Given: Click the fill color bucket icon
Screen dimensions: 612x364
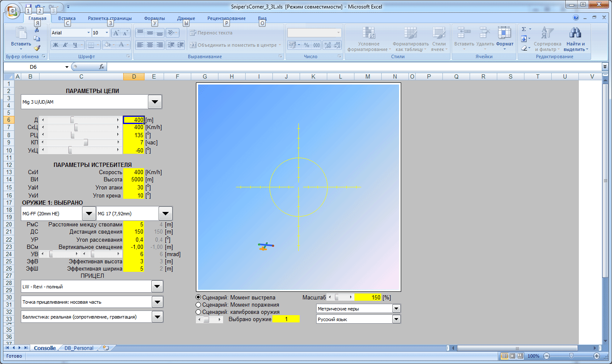Looking at the screenshot, I should 107,45.
